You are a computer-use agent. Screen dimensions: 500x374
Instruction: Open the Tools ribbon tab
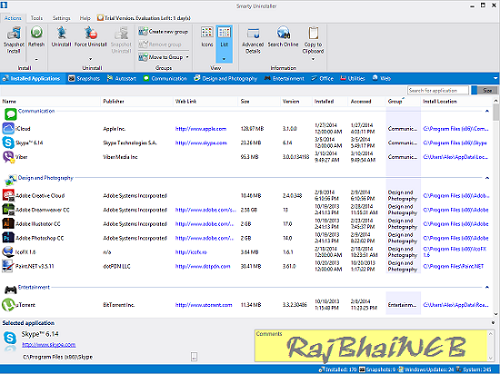pos(37,18)
